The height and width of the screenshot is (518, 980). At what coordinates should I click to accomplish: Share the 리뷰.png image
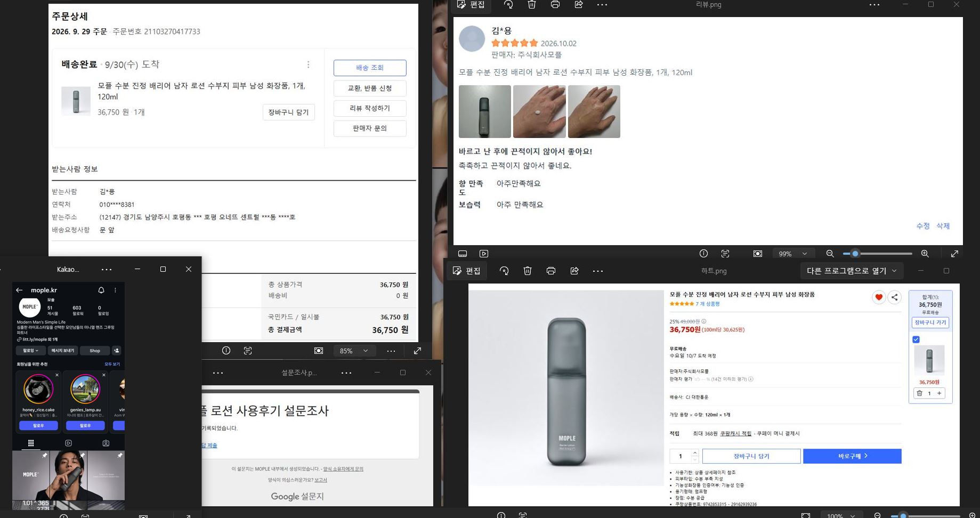coord(579,4)
